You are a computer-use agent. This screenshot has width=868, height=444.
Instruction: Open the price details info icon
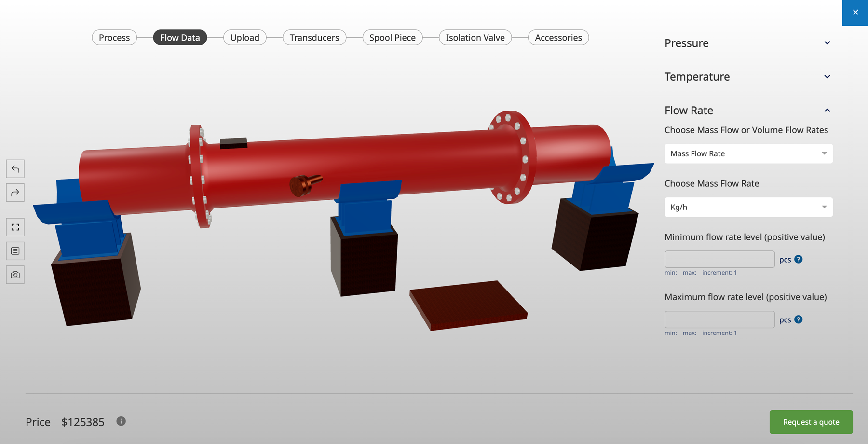coord(121,421)
